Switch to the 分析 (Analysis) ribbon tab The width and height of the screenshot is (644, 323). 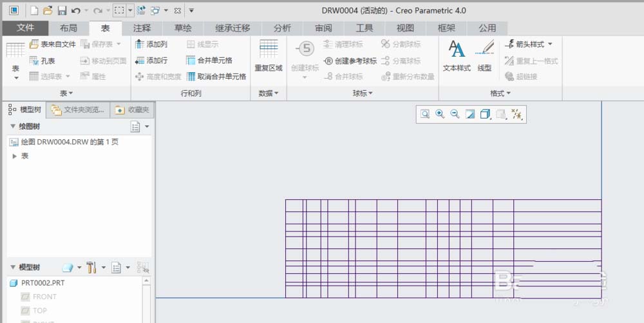[x=282, y=28]
